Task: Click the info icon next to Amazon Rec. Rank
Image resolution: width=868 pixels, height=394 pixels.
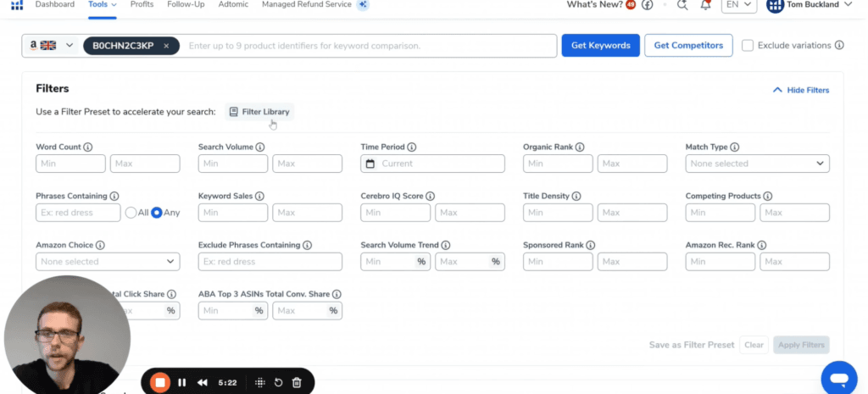Action: point(762,245)
